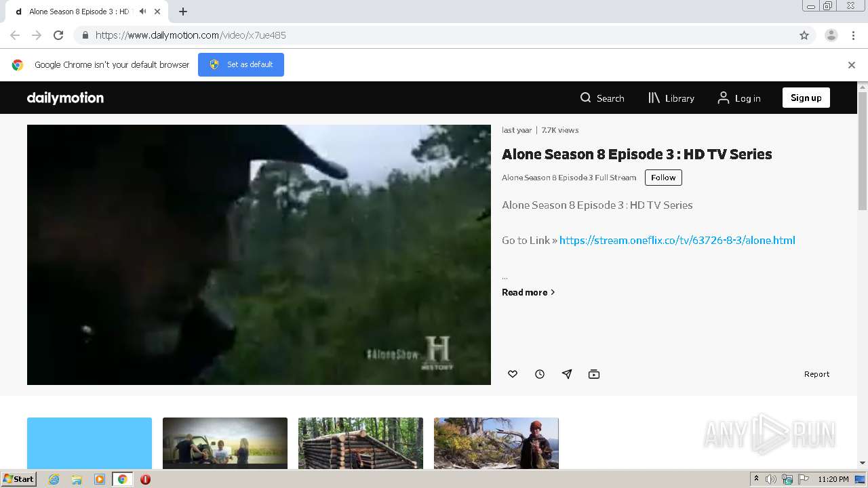Launch Internet Explorer from the taskbar
The image size is (868, 488).
(54, 479)
